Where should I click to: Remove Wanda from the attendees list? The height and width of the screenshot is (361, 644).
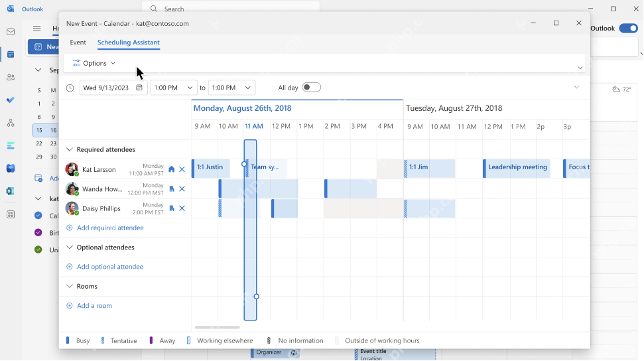(x=182, y=188)
